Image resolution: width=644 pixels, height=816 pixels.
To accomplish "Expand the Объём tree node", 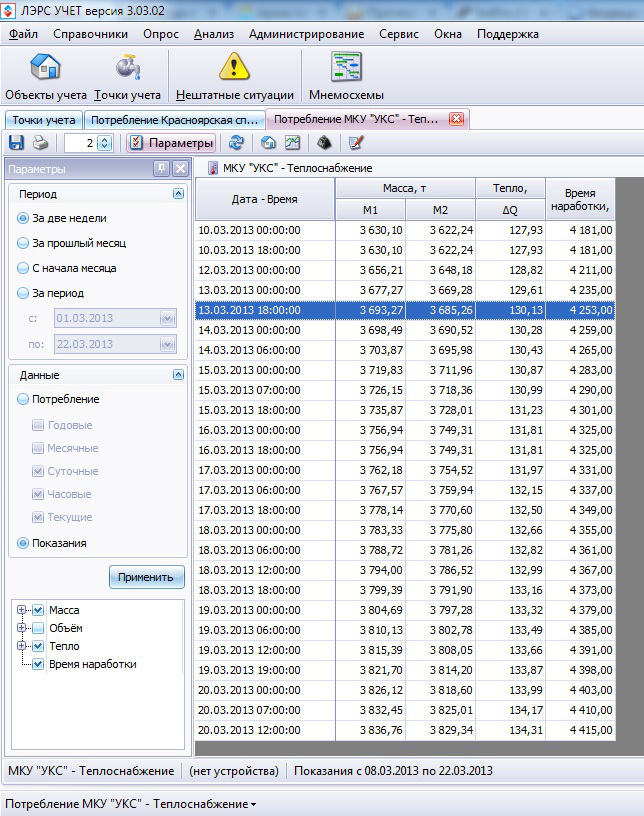I will [x=21, y=628].
